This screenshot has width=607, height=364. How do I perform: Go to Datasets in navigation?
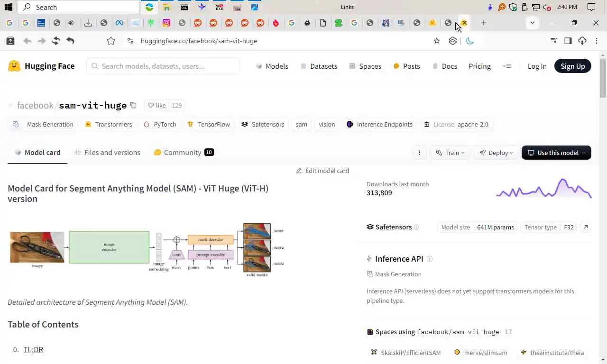(319, 66)
